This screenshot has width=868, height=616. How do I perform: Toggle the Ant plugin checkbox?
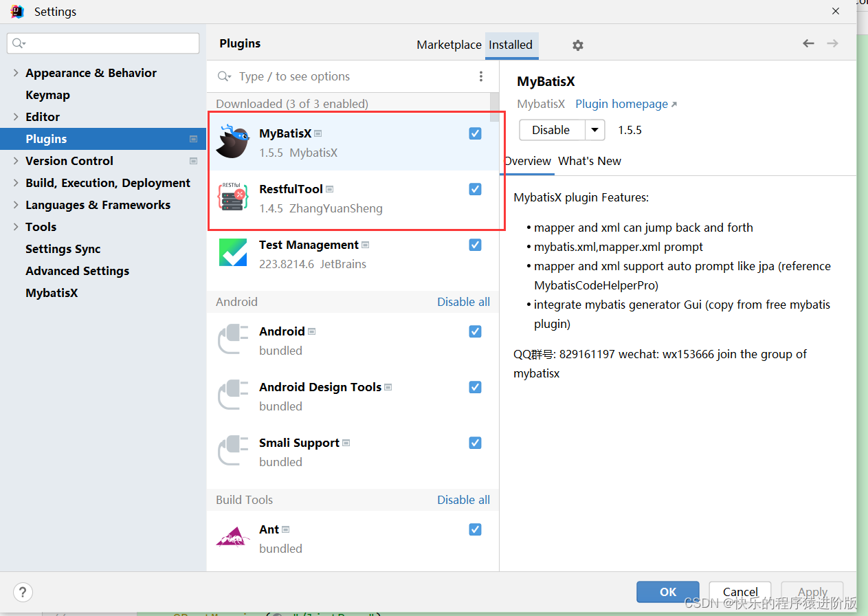475,529
